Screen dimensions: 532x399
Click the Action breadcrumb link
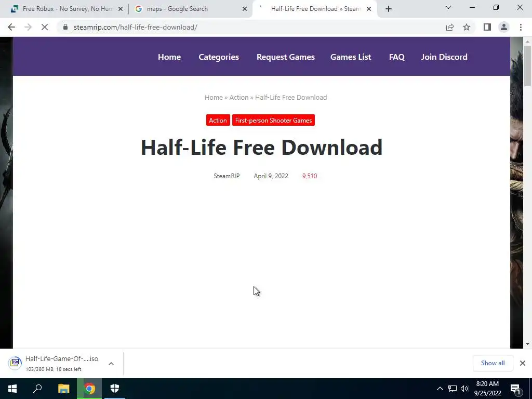(x=239, y=97)
